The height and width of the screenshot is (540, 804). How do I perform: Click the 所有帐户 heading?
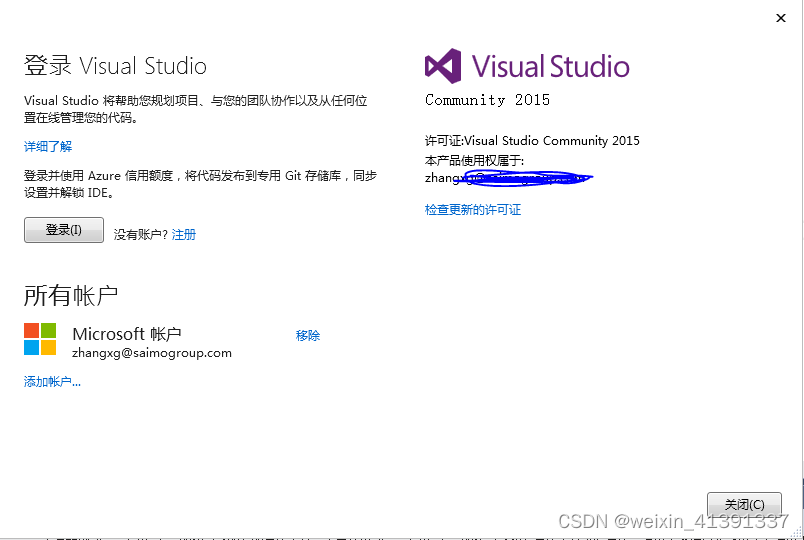click(71, 295)
